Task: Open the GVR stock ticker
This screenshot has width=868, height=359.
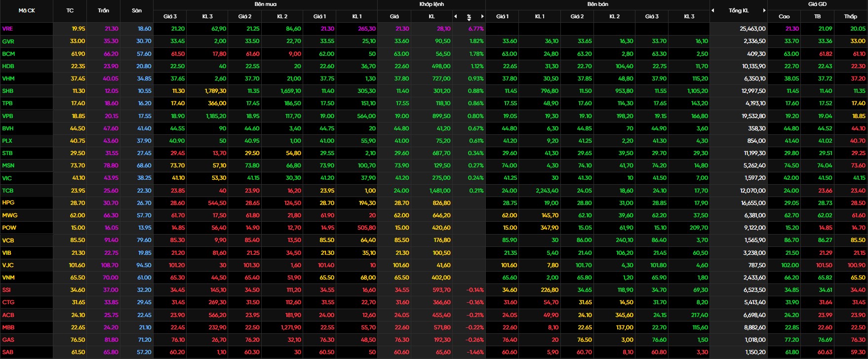Action: pos(8,41)
